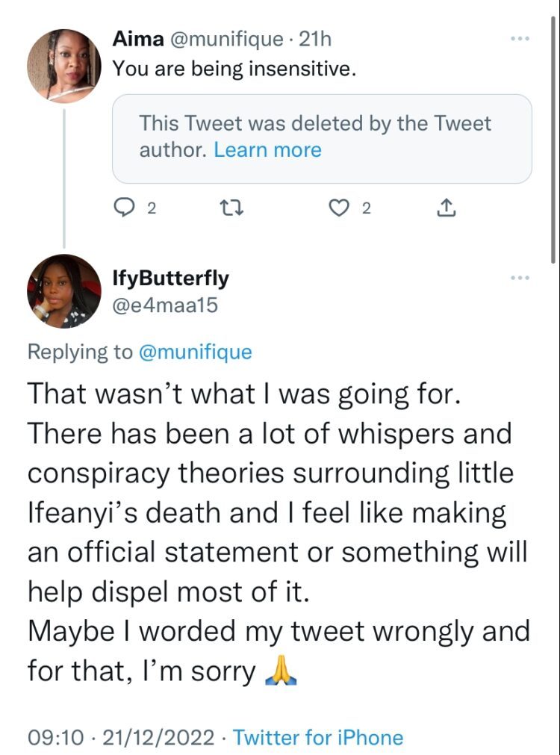Click the praying hands emoji
This screenshot has width=560, height=755.
coord(281,671)
